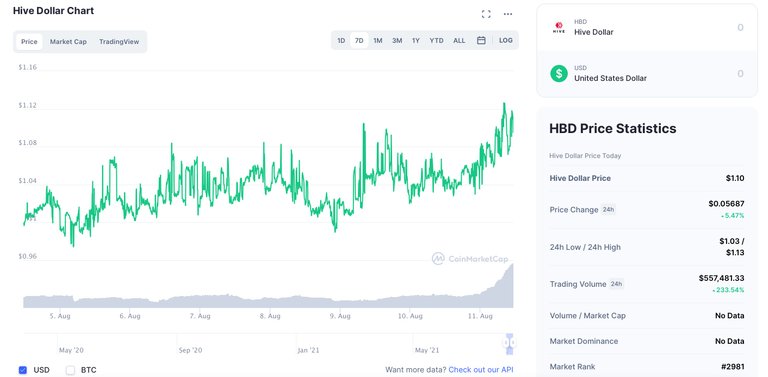Open the 24h dropdown beside Trading Volume
Screen dimensions: 768x377
(x=616, y=284)
